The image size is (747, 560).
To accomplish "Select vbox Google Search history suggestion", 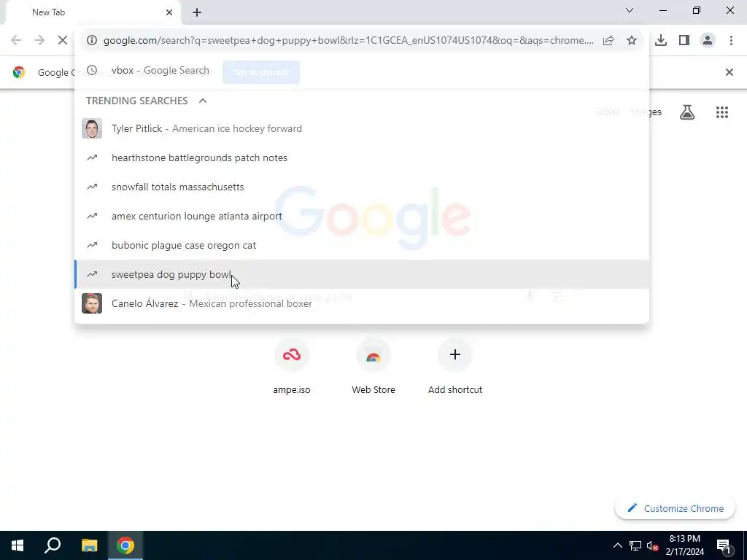I will (x=362, y=71).
